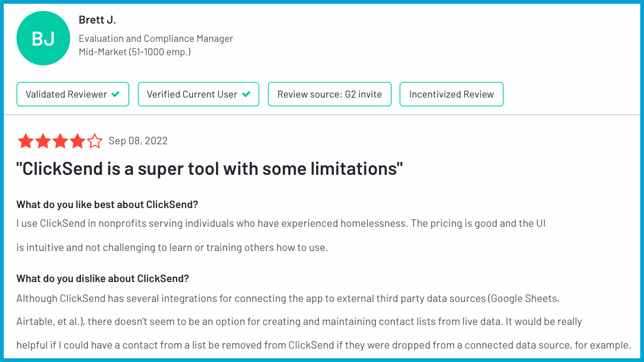
Task: Open reviewer name Brett J.
Action: point(98,20)
